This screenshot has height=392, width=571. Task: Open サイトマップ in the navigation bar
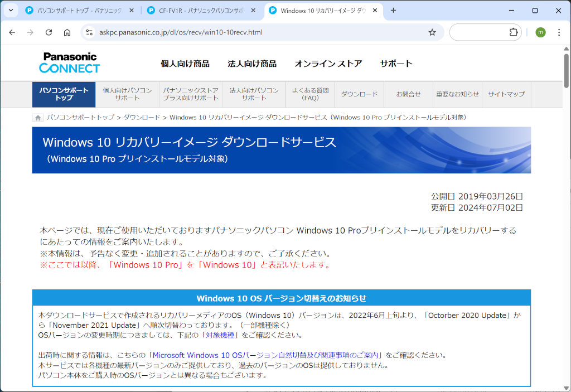point(506,94)
